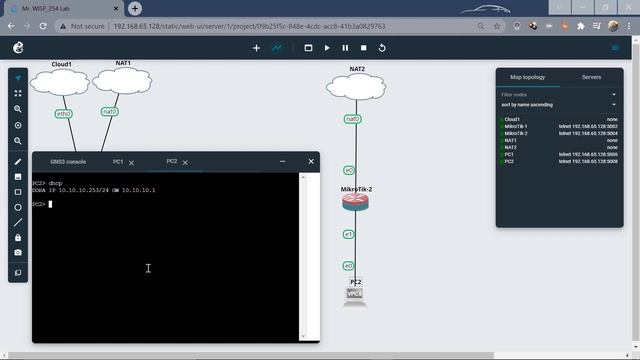Image resolution: width=640 pixels, height=360 pixels.
Task: Click inside the PC2 terminal area
Action: pos(165,257)
